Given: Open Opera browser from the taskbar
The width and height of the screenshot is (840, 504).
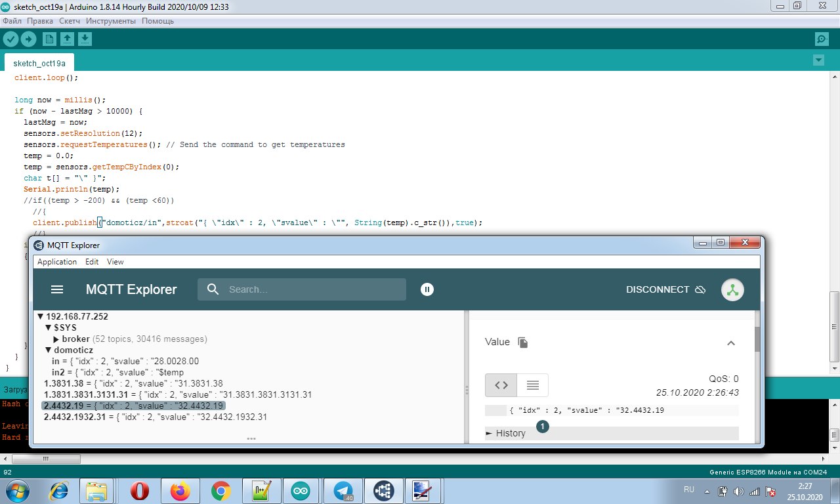Looking at the screenshot, I should (x=138, y=490).
